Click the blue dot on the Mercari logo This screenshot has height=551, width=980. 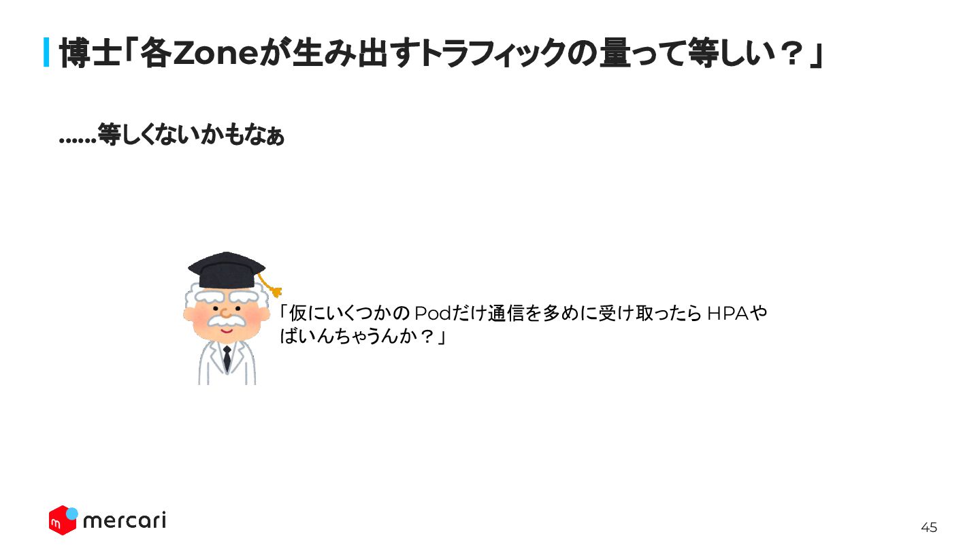[x=71, y=513]
